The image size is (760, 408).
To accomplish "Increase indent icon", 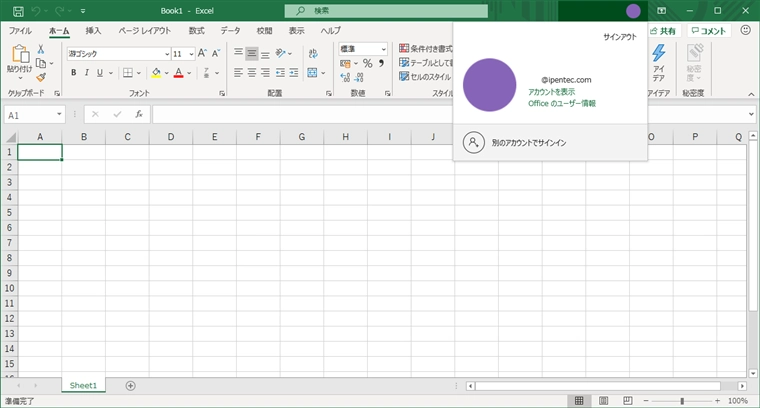I will point(294,73).
